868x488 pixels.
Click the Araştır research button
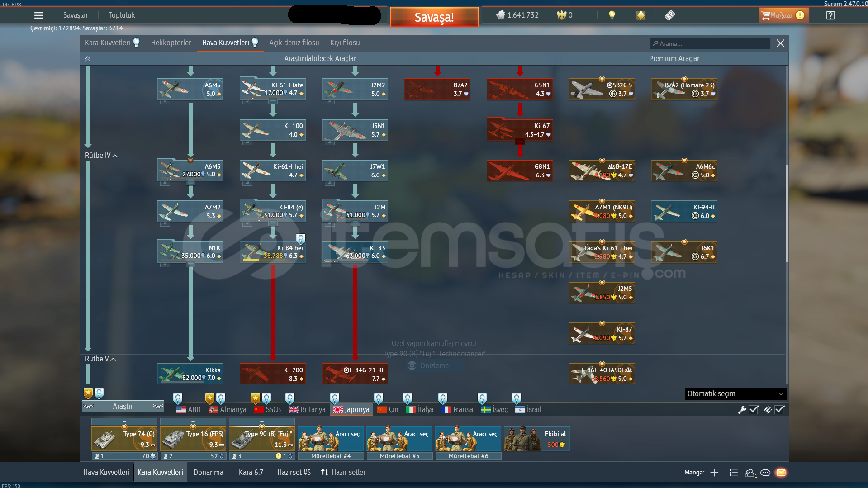[x=123, y=407]
